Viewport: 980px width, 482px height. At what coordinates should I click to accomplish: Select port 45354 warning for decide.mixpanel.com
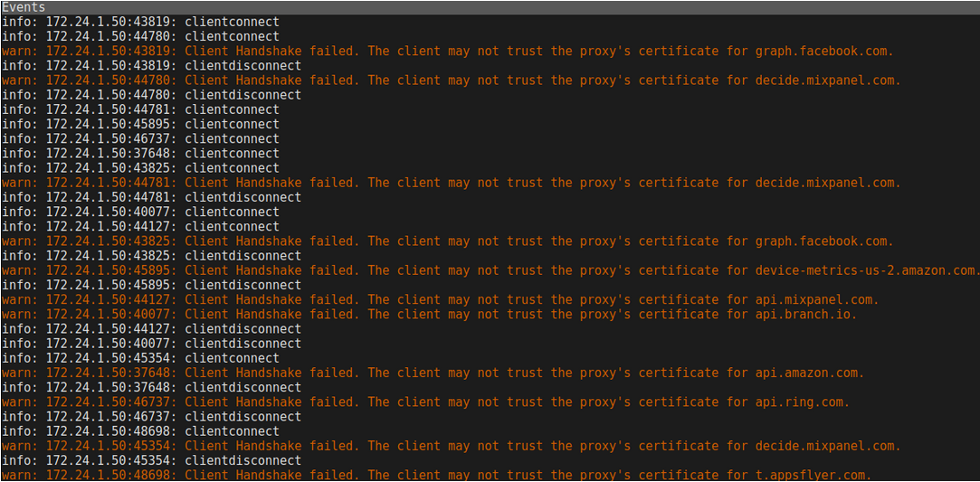[x=452, y=446]
